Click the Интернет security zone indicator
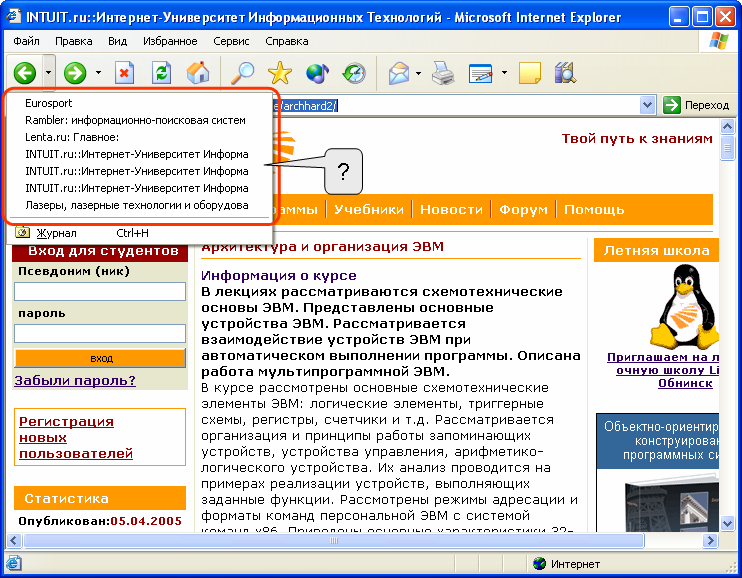The height and width of the screenshot is (578, 742). [566, 564]
